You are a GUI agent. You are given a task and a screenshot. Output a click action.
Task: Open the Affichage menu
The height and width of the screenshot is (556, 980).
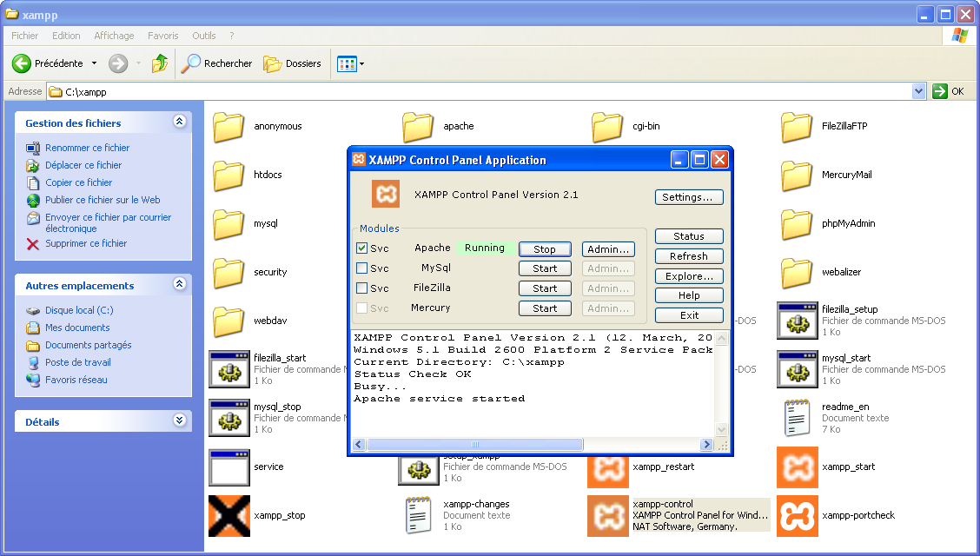point(114,36)
